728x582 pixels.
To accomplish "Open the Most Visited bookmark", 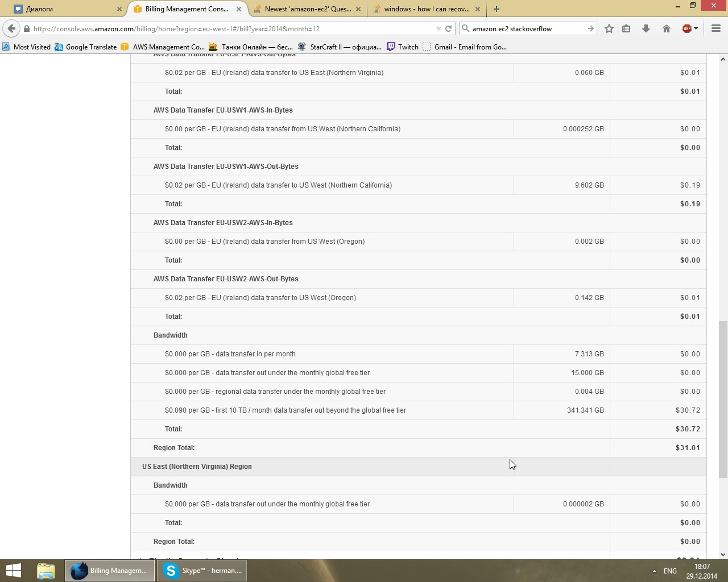I will (26, 47).
